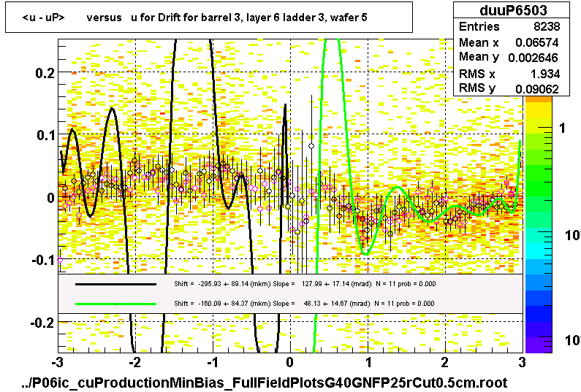This screenshot has width=581, height=392.
Task: Select the legend text 'Shift = -160.09 + 84.37 (mkm)'
Action: point(223,304)
